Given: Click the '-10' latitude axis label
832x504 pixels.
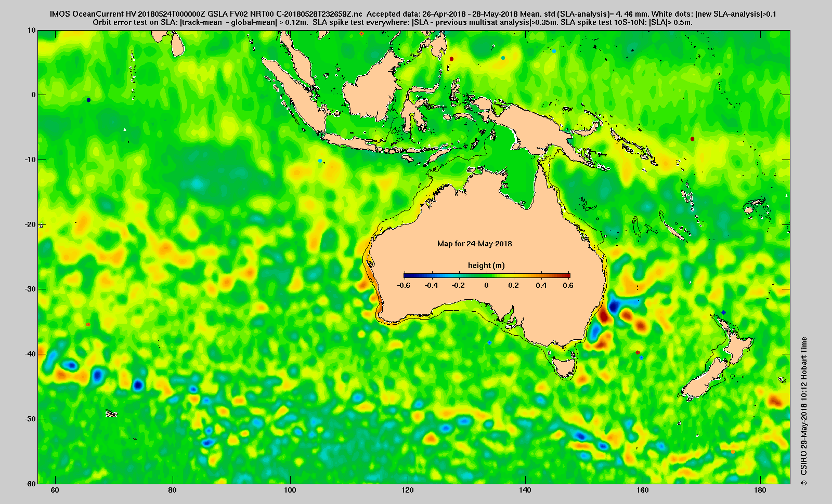Looking at the screenshot, I should 30,160.
